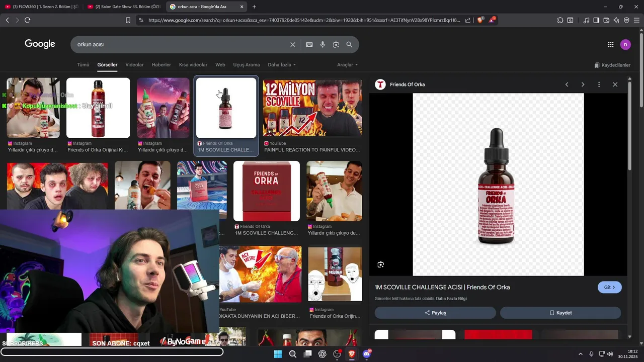This screenshot has width=644, height=362.
Task: Open the browser extensions puzzle icon
Action: point(560,20)
